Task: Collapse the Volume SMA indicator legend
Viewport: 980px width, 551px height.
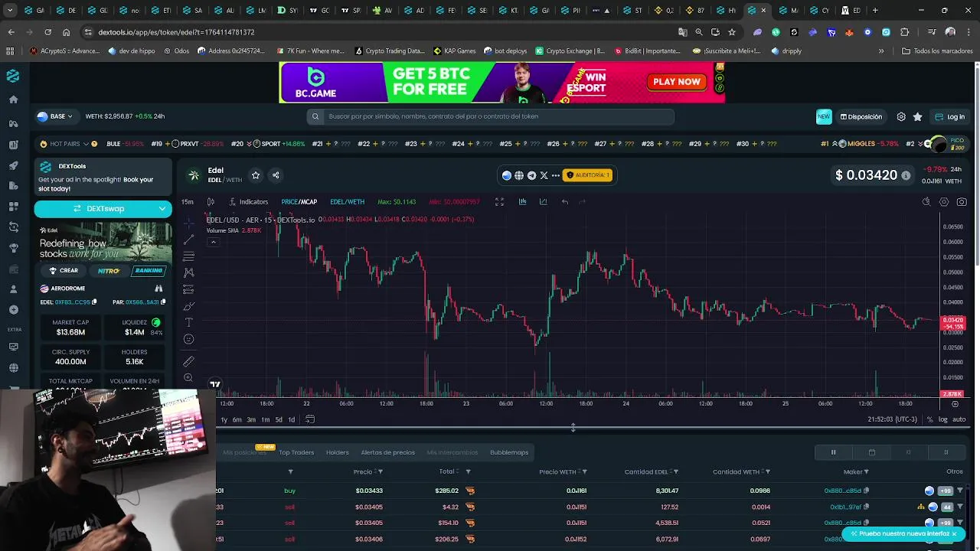Action: click(214, 242)
